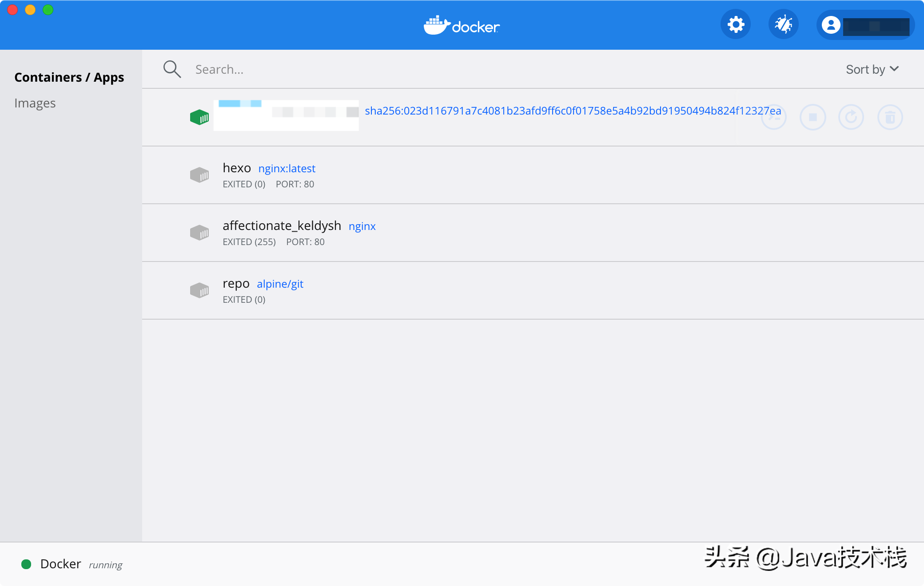Click repo EXITED (0) status
Viewport: 924px width, 586px height.
click(244, 300)
